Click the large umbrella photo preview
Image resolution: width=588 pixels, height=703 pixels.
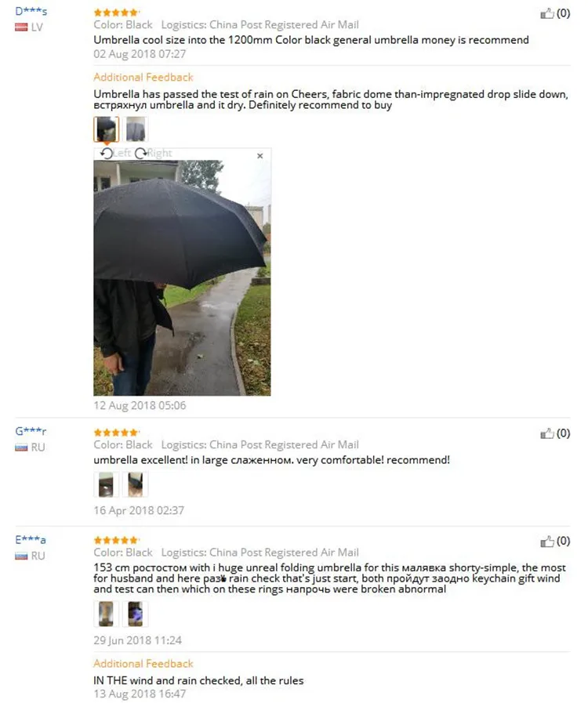pos(182,278)
